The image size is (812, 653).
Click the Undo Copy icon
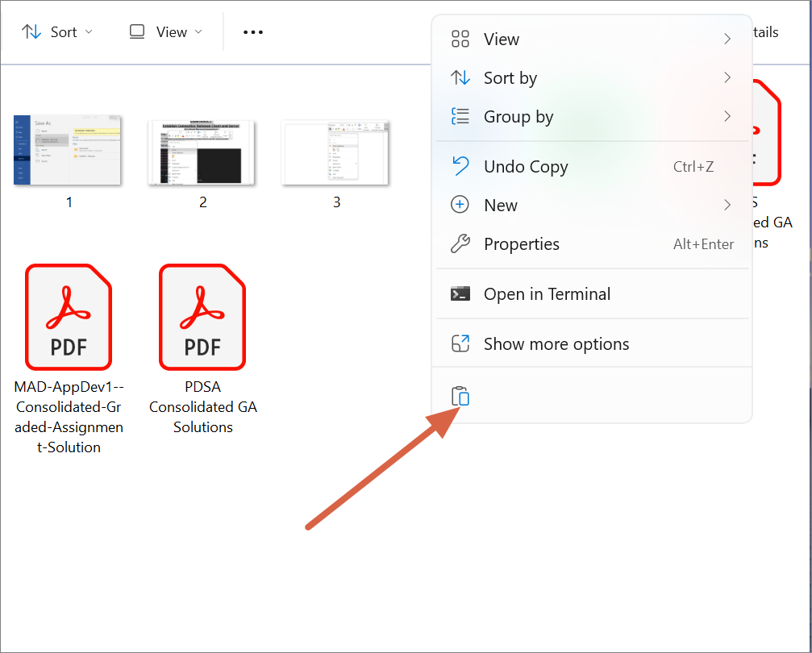(x=460, y=166)
